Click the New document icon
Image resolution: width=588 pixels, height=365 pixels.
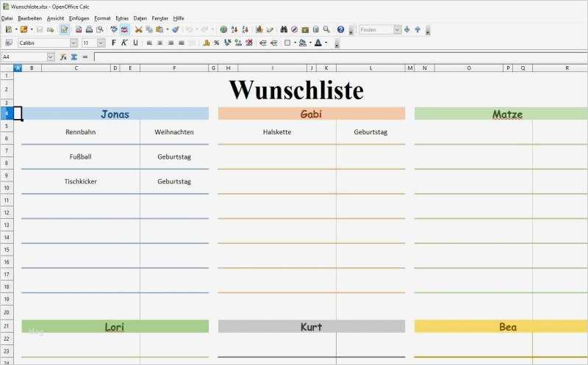click(9, 29)
